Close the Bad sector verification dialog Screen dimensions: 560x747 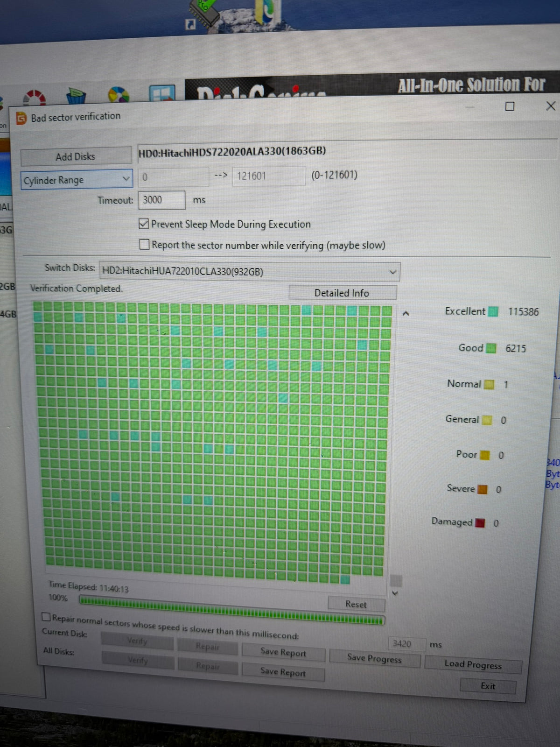[x=550, y=106]
